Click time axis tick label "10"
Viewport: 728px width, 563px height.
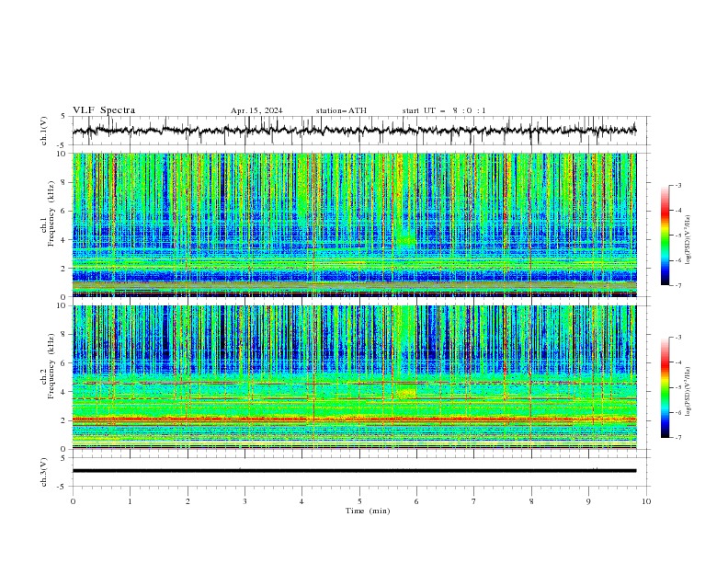point(646,501)
